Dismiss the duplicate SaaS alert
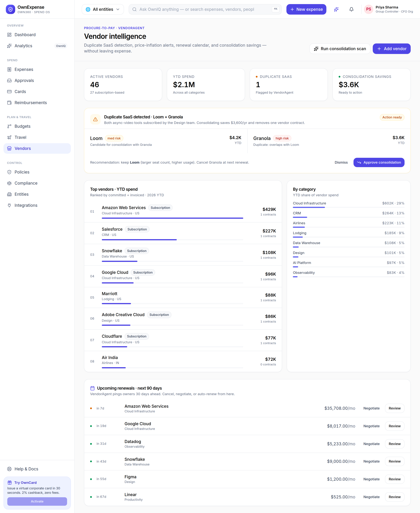The height and width of the screenshot is (513, 420). (341, 162)
